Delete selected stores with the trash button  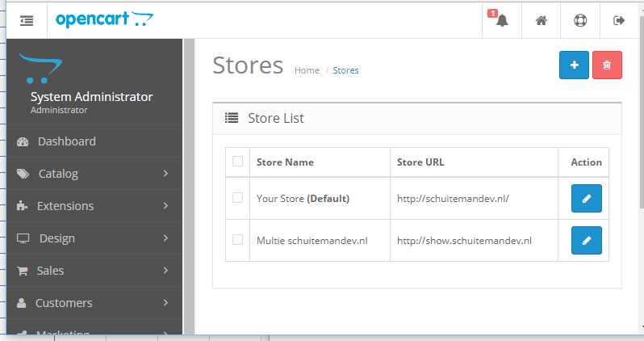click(x=607, y=65)
